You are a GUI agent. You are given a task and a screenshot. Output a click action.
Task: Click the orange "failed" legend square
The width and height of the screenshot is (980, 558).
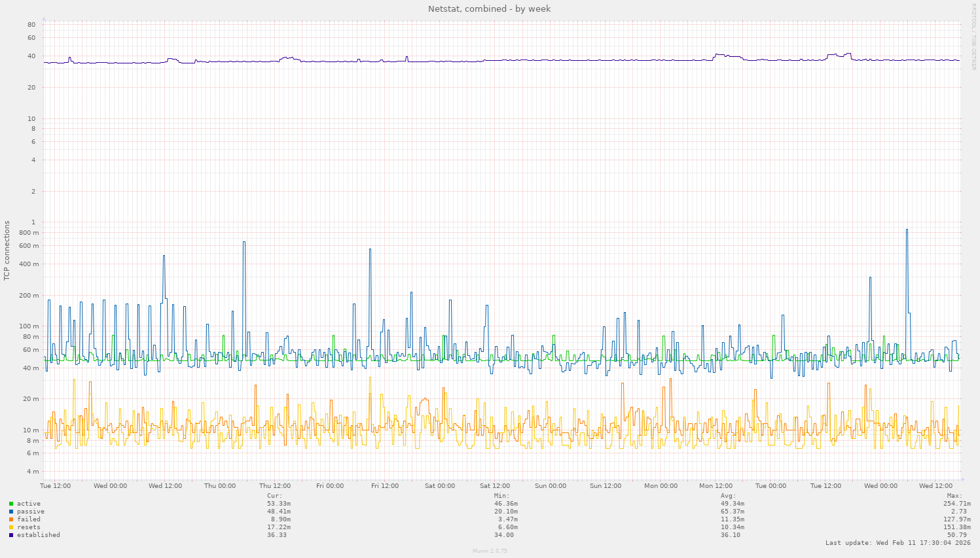[x=11, y=519]
